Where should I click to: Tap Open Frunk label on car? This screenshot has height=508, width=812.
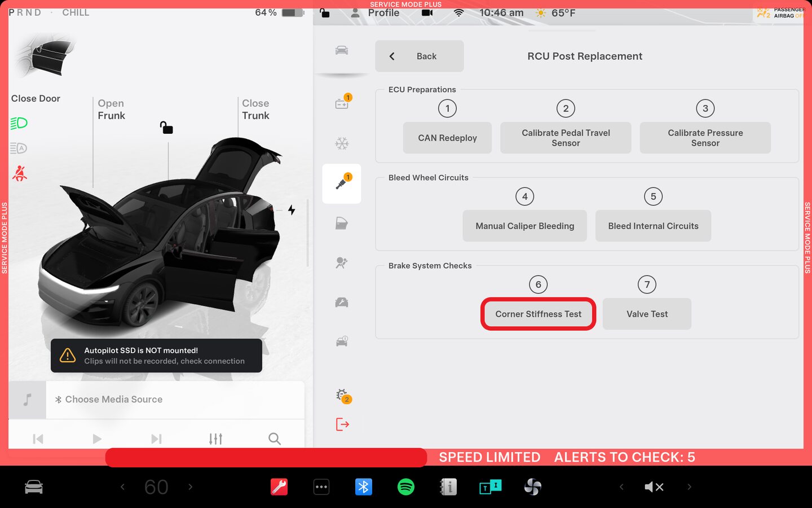(x=111, y=110)
